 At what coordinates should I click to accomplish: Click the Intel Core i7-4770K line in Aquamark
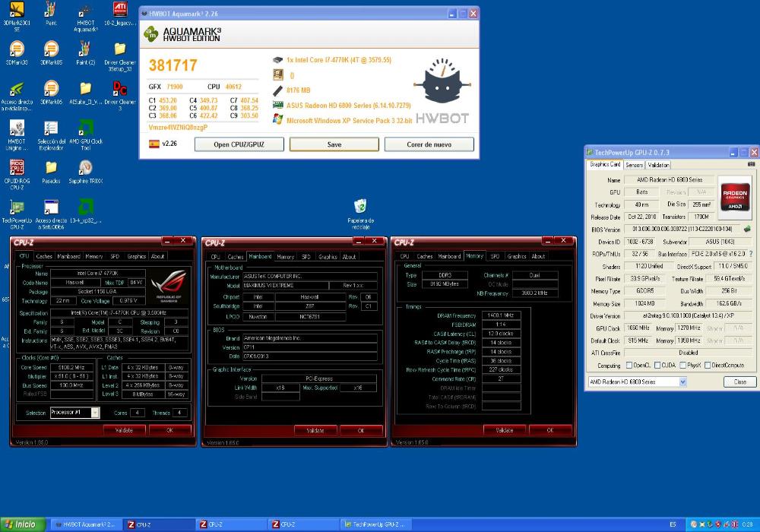pyautogui.click(x=339, y=60)
